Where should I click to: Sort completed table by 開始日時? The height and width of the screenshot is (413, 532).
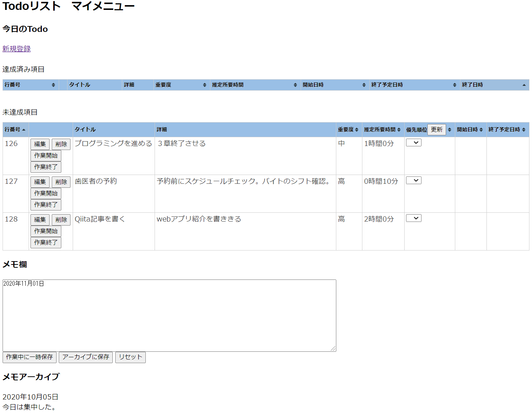(335, 85)
